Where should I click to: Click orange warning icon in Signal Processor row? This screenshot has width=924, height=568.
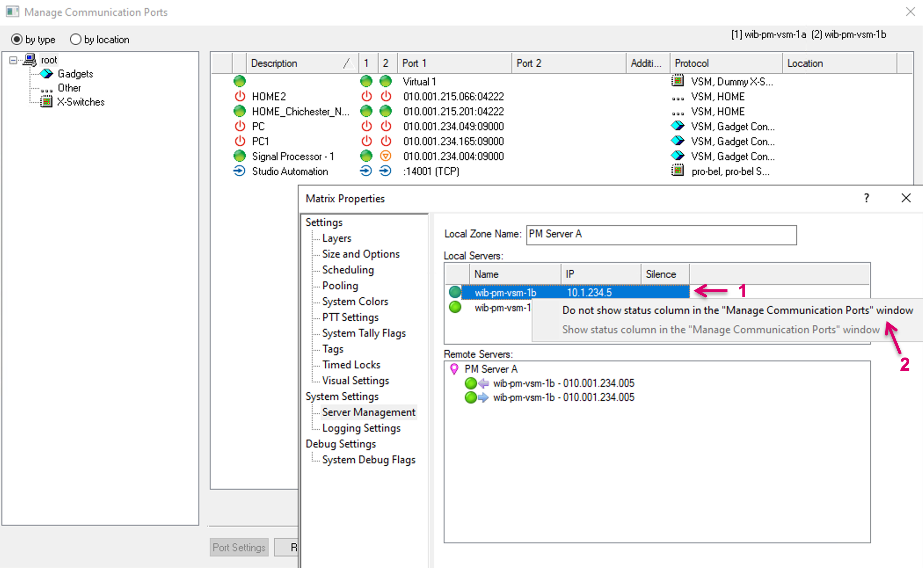click(386, 156)
